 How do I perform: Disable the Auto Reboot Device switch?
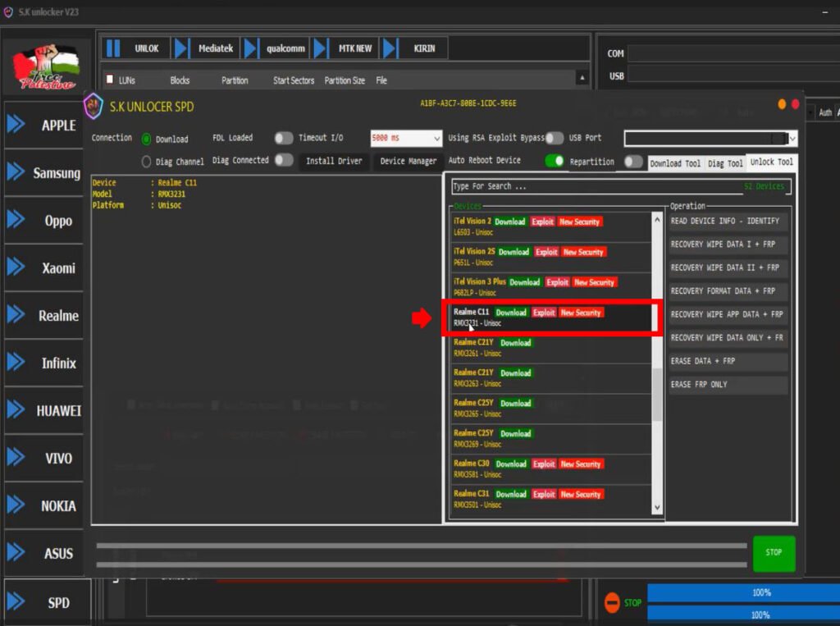(555, 161)
